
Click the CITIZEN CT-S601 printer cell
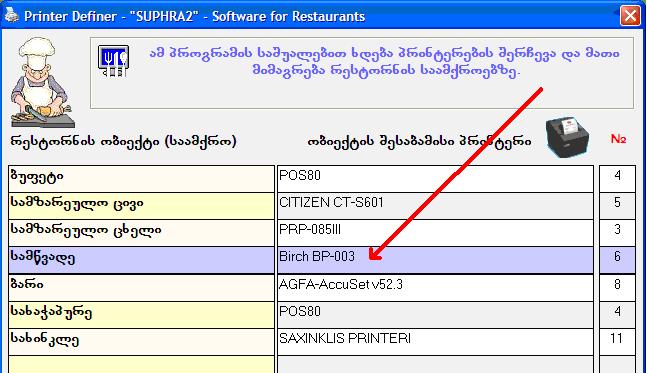coord(436,206)
